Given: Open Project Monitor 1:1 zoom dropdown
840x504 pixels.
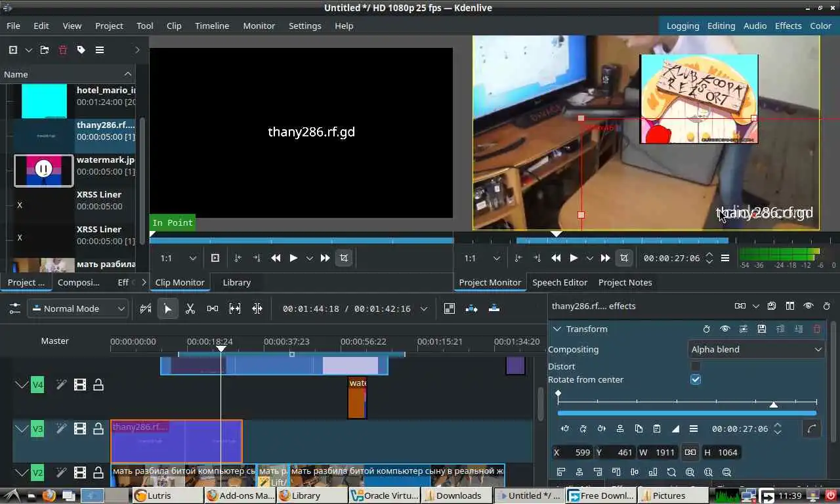Looking at the screenshot, I should tap(481, 258).
